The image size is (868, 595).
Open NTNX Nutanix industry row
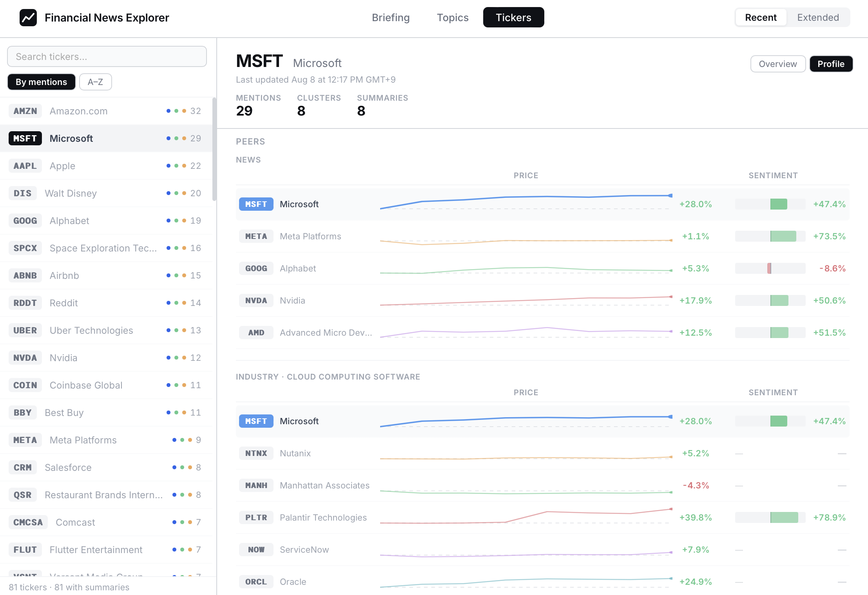point(543,453)
